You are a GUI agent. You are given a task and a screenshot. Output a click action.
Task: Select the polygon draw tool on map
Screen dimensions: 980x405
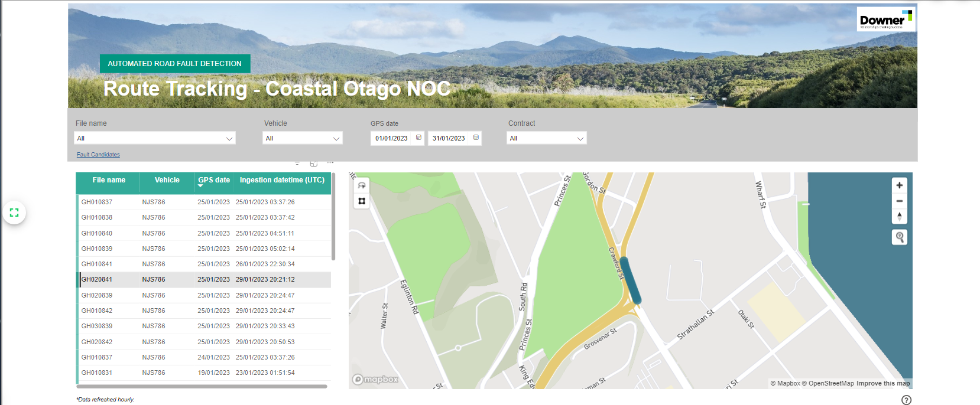(362, 201)
